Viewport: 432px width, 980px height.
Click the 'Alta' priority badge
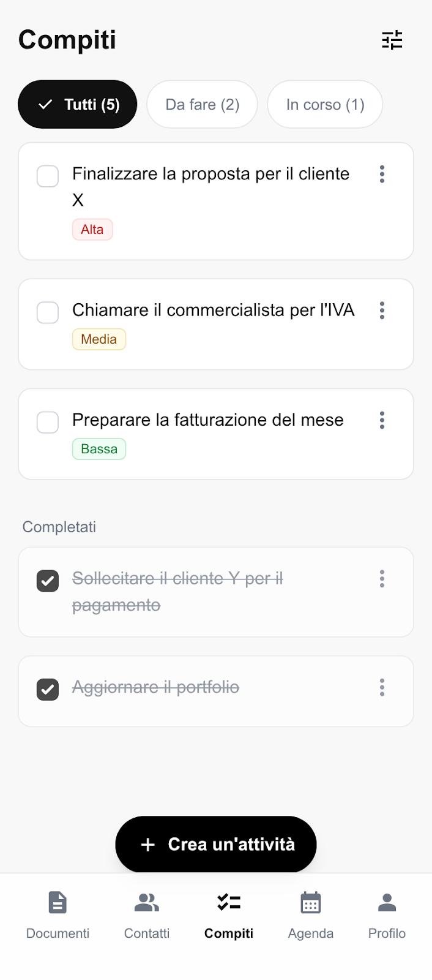(x=92, y=229)
